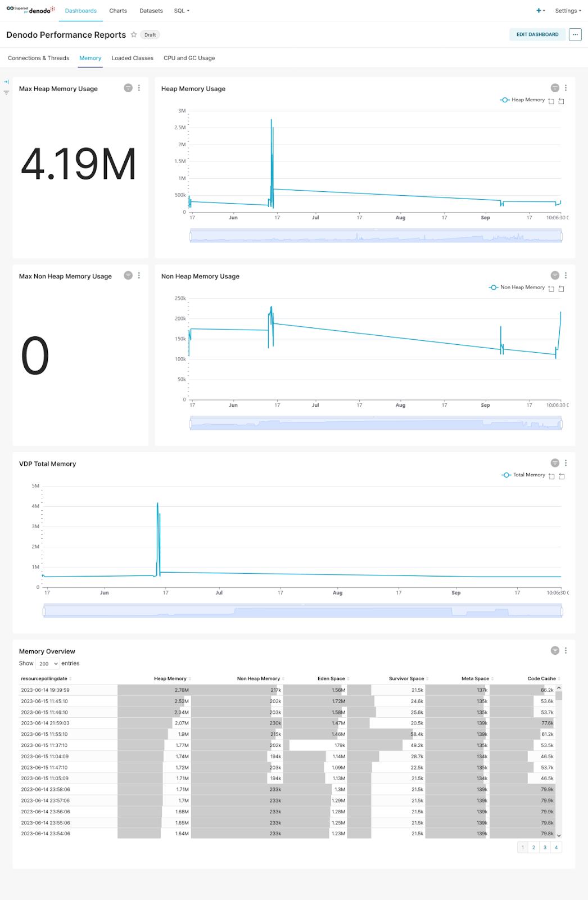Expand the filter bar with arrow icon
This screenshot has height=900, width=588.
pos(6,82)
